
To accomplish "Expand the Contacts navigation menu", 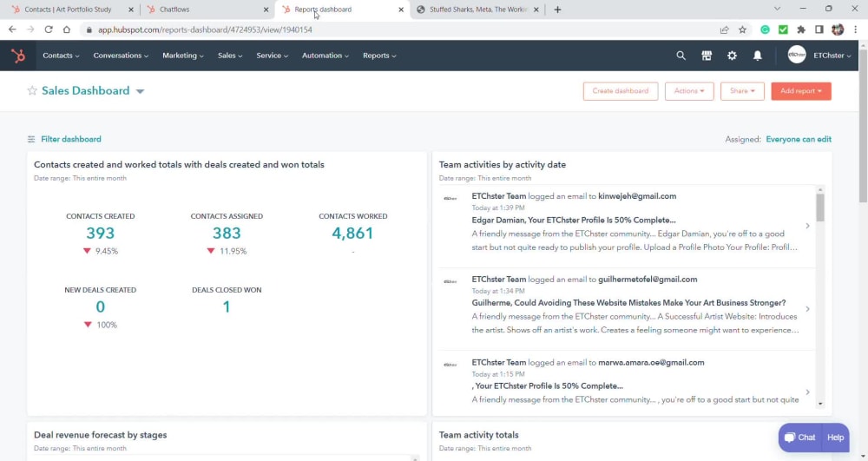I will [x=61, y=56].
